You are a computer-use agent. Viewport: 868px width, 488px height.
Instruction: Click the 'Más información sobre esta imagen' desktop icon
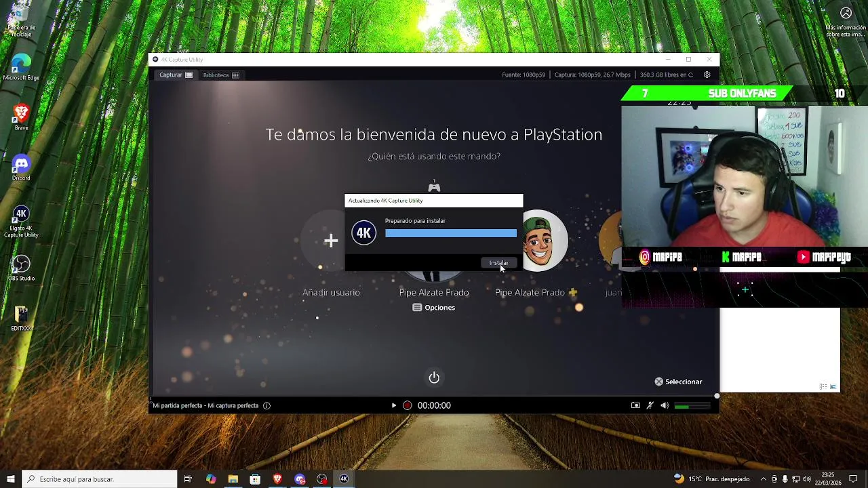846,22
